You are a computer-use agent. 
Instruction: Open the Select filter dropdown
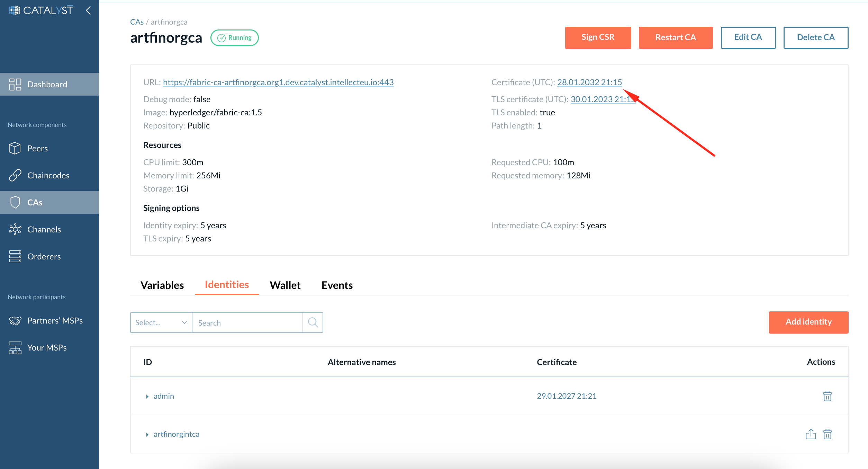(x=161, y=322)
